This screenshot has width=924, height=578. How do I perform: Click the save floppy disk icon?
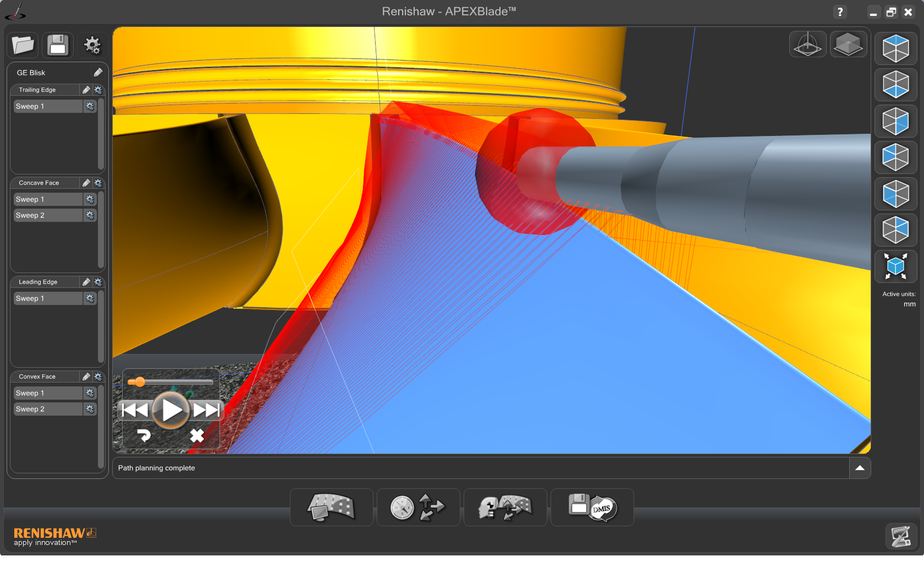pyautogui.click(x=57, y=45)
